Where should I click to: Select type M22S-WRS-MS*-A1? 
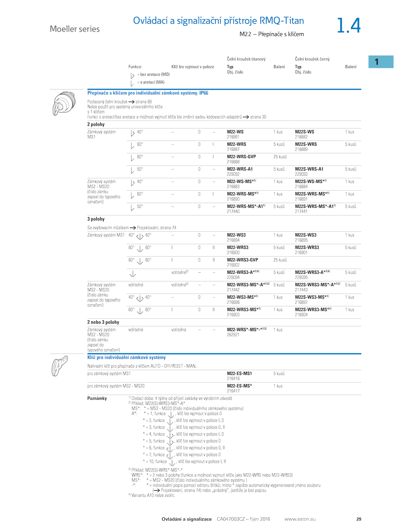[315, 206]
